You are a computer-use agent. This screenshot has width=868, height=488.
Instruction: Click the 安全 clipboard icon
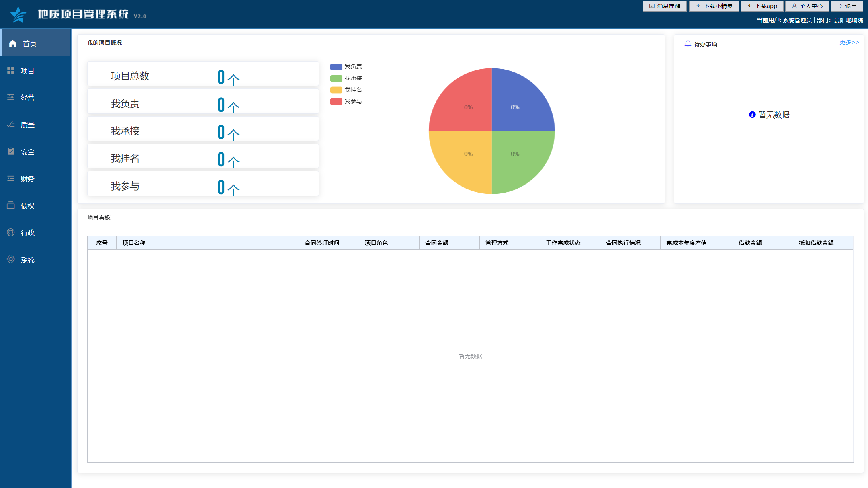pos(11,152)
